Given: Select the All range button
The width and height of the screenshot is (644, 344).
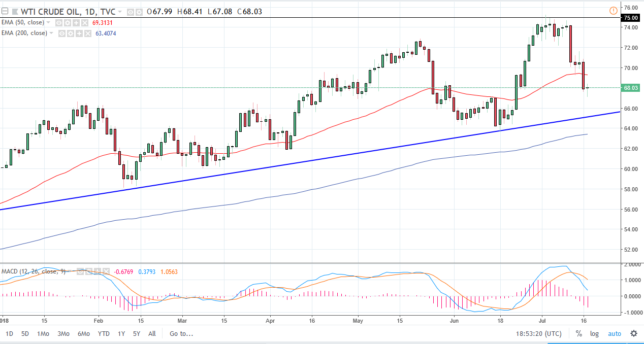Looking at the screenshot, I should 151,334.
